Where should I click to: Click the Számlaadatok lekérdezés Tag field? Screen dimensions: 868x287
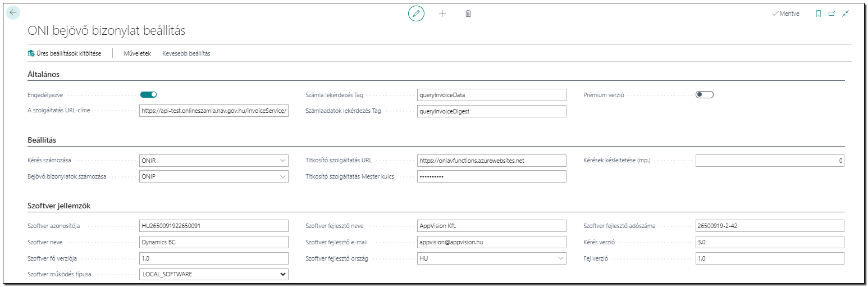pyautogui.click(x=492, y=111)
